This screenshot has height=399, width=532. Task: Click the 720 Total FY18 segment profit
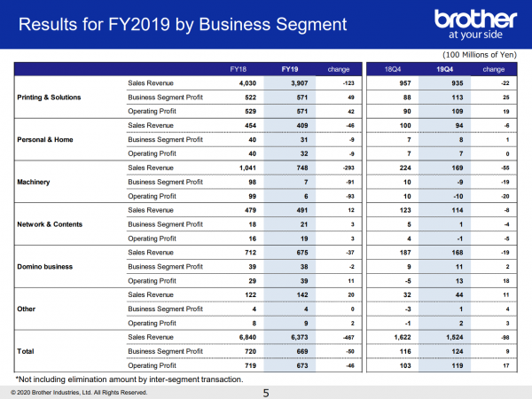pos(250,351)
